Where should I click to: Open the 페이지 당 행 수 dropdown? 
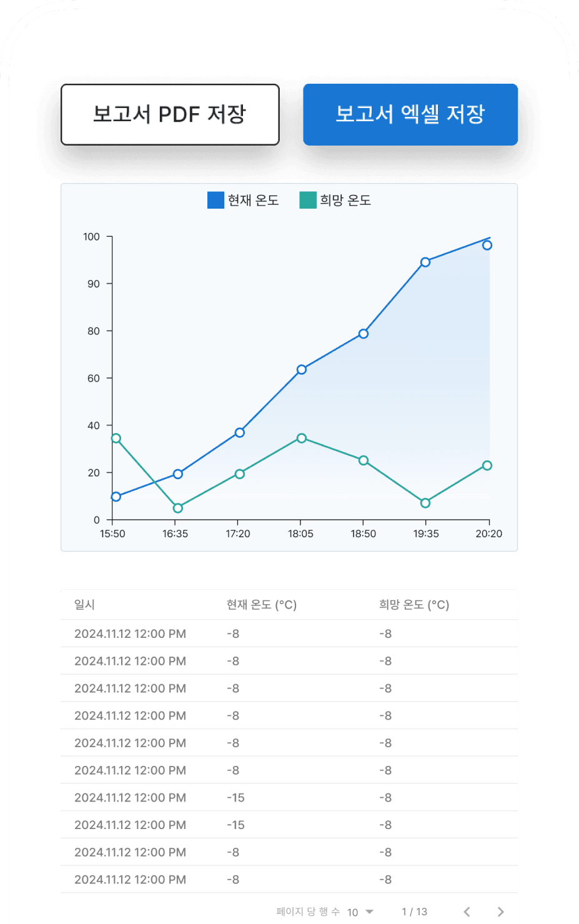pyautogui.click(x=360, y=912)
